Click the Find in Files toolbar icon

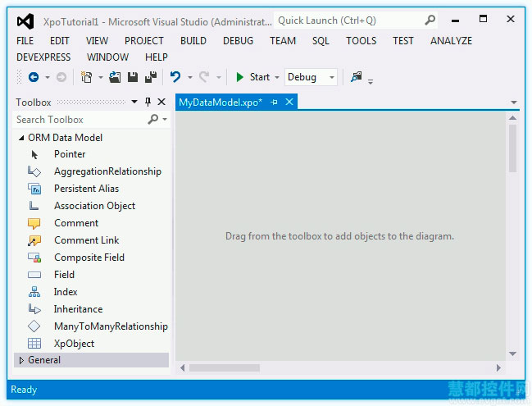click(x=357, y=77)
